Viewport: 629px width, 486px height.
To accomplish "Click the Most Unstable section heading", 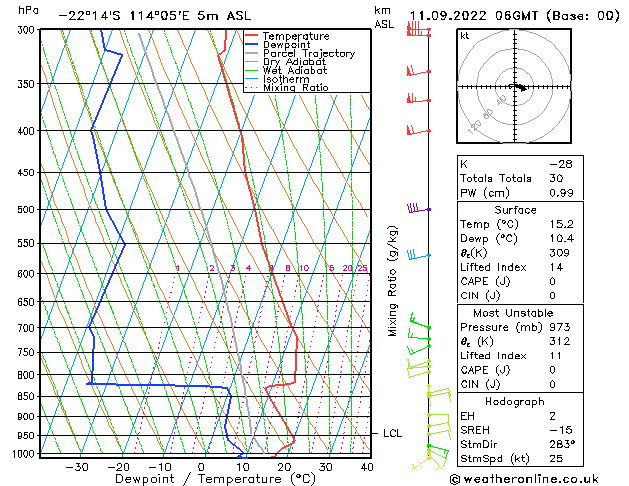I will click(513, 313).
